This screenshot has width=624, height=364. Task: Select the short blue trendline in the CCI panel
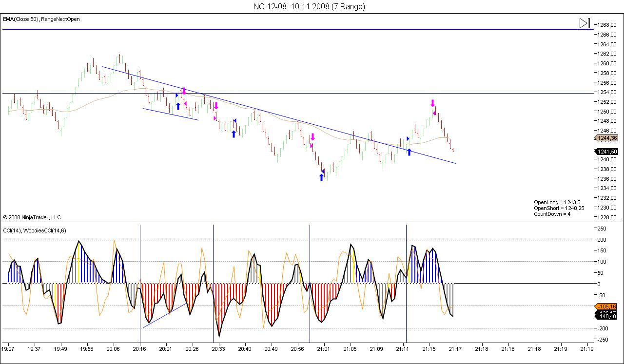165,316
